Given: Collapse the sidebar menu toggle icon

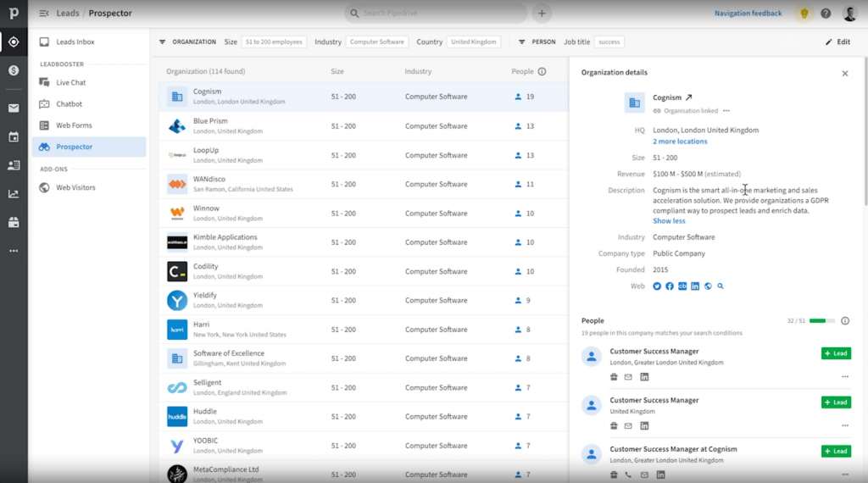Looking at the screenshot, I should tap(44, 14).
